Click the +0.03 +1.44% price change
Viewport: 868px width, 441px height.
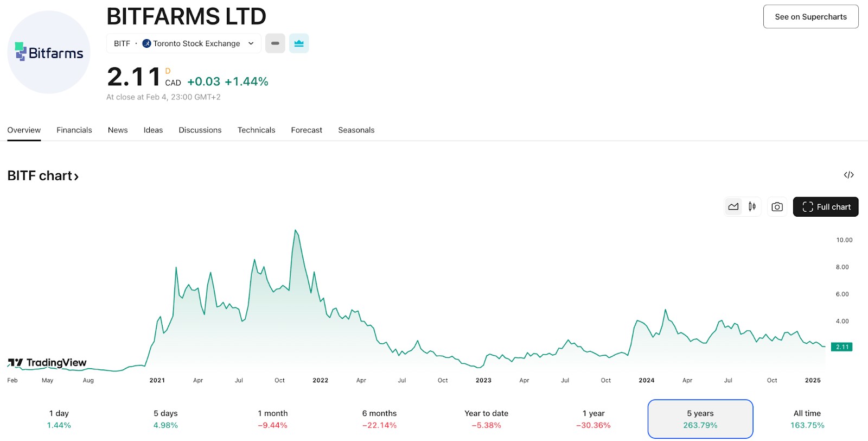pos(228,81)
